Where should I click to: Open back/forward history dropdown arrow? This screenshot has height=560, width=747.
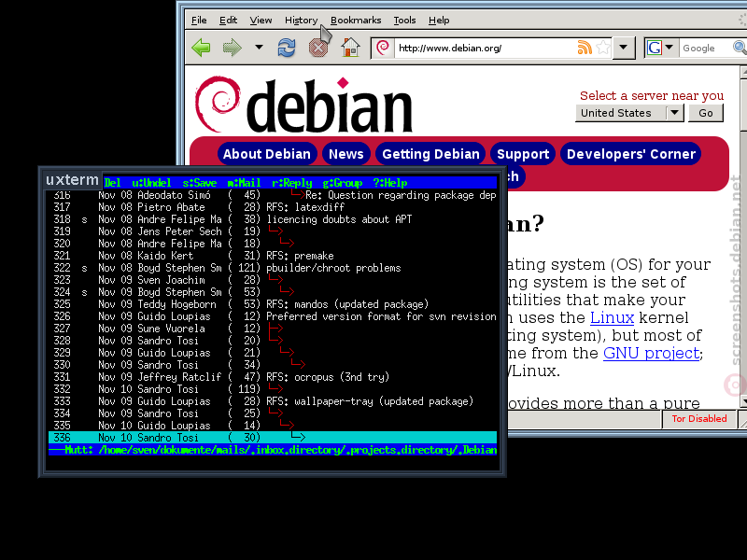tap(259, 48)
